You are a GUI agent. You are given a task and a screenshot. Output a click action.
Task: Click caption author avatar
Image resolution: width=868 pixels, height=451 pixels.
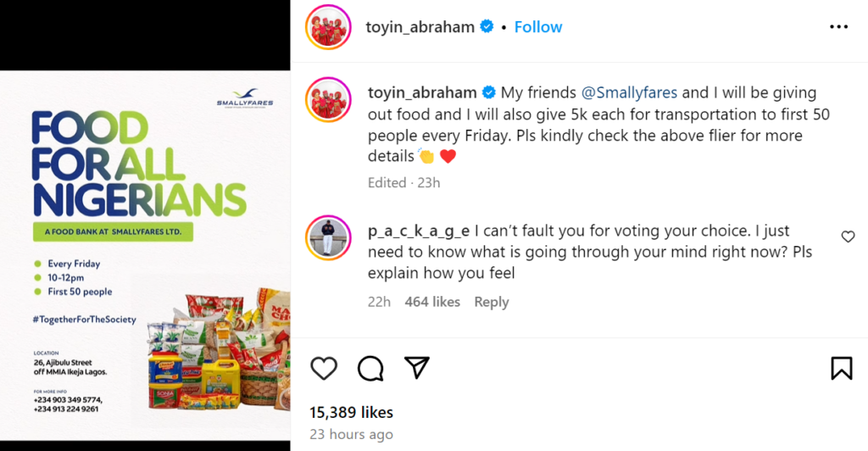point(327,98)
